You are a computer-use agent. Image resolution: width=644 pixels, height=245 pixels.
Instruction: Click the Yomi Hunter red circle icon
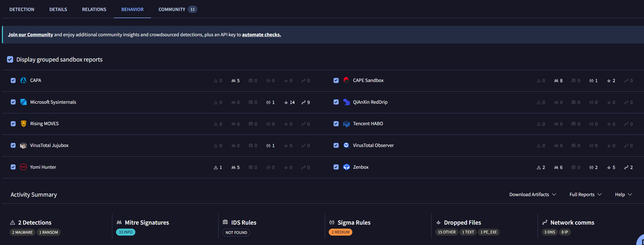[x=23, y=167]
